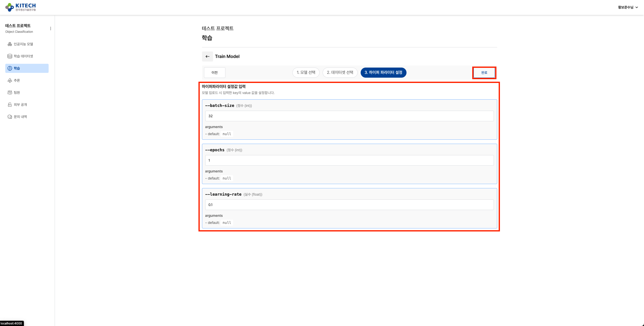Click the lock icon for 외부 공개

tap(10, 105)
